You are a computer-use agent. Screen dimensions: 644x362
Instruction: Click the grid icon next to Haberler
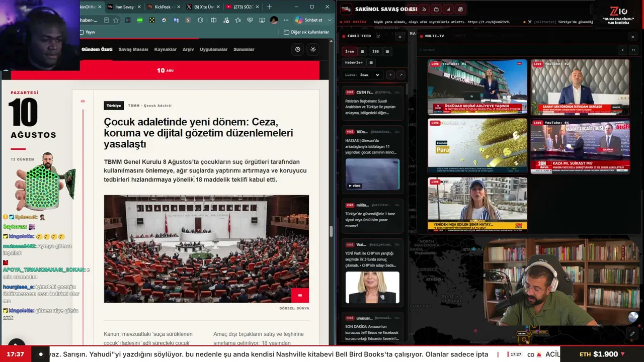pos(371,62)
